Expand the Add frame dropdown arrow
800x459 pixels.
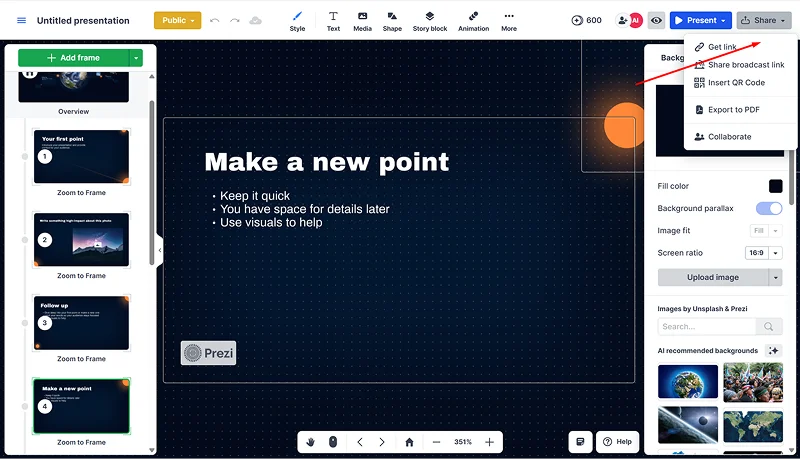[x=136, y=58]
